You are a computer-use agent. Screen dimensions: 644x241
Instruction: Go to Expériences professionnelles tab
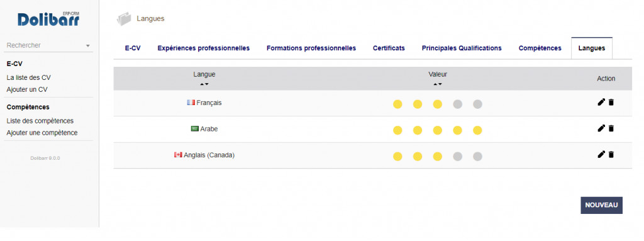coord(203,48)
